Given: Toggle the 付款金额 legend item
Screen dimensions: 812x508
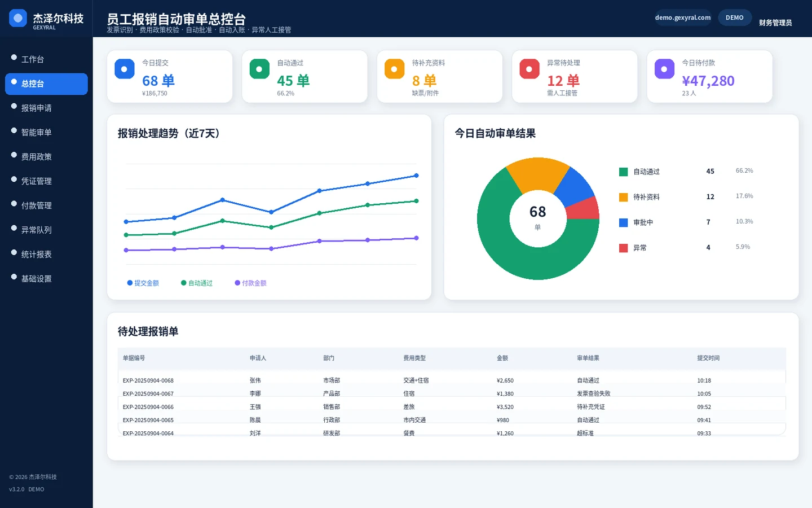Looking at the screenshot, I should (x=251, y=283).
